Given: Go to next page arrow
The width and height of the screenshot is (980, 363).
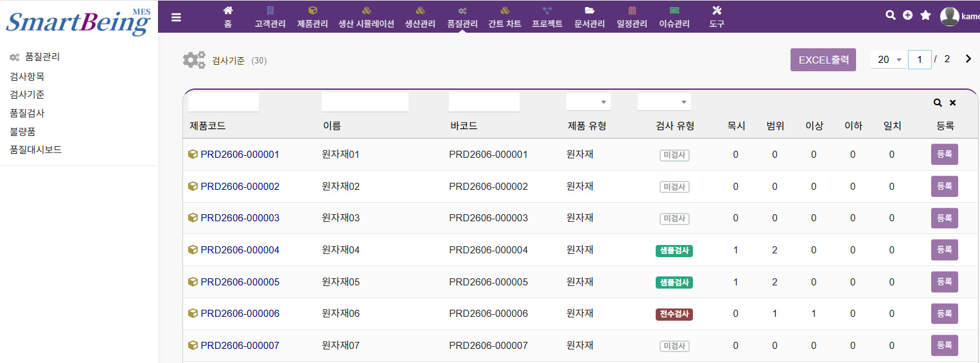Looking at the screenshot, I should pos(968,59).
